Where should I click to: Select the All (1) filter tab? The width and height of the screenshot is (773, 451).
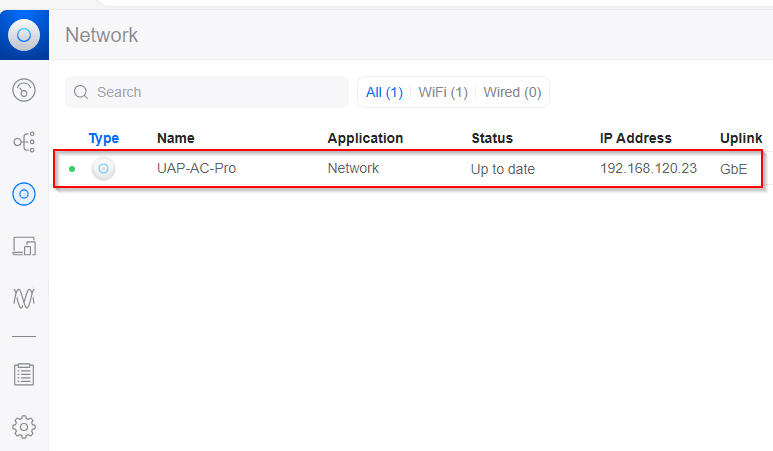point(384,92)
